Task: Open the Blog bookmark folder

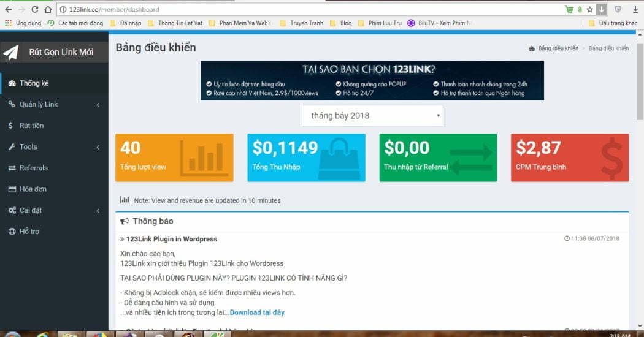Action: point(341,23)
